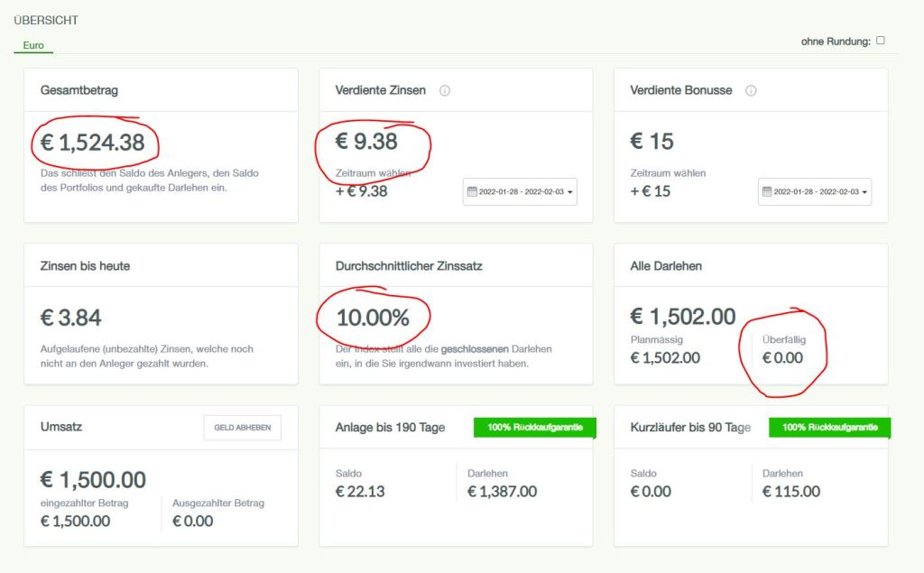
Task: Click the Darlehen € 1,387.00 amount
Action: tap(502, 492)
